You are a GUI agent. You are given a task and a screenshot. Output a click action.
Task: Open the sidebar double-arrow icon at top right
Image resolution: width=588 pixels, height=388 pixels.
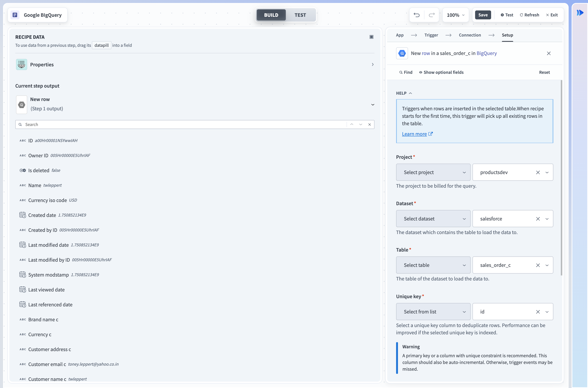[x=580, y=12]
